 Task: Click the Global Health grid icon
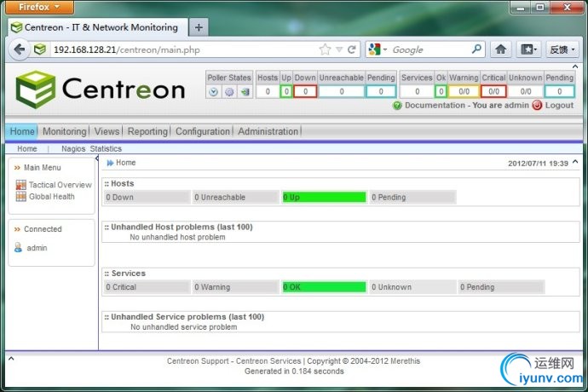[x=21, y=197]
